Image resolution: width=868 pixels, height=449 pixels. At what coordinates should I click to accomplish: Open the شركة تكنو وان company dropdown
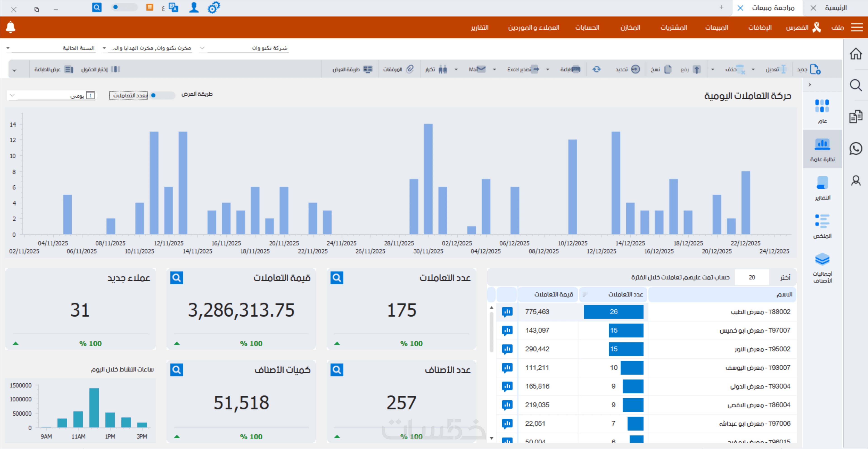[x=202, y=48]
